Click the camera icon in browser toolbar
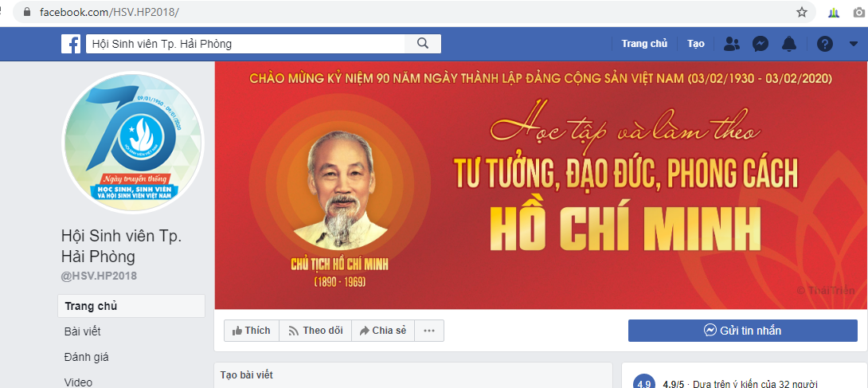The image size is (868, 388). (x=861, y=12)
